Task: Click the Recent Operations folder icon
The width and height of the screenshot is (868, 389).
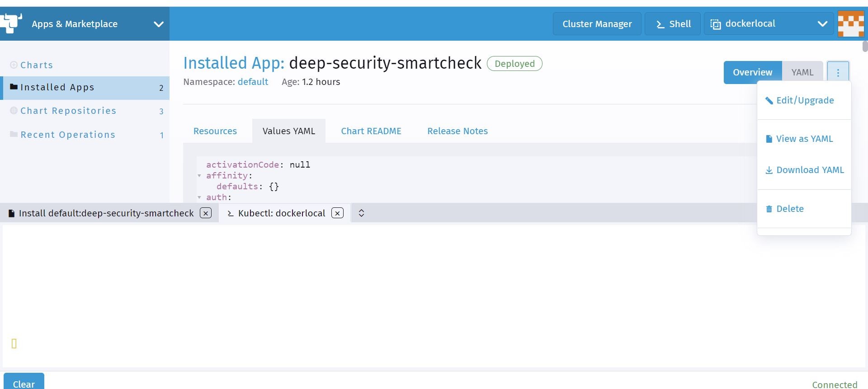Action: tap(14, 134)
